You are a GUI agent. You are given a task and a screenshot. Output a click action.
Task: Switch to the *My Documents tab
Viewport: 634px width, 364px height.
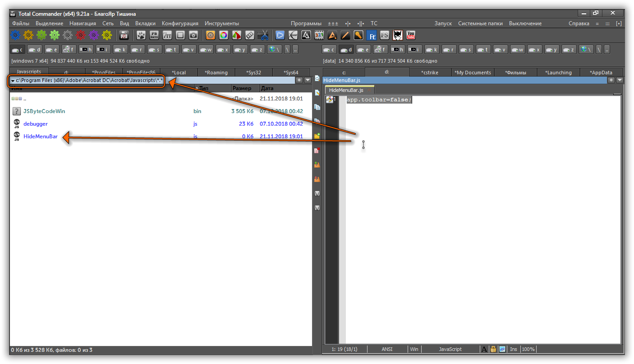click(473, 72)
